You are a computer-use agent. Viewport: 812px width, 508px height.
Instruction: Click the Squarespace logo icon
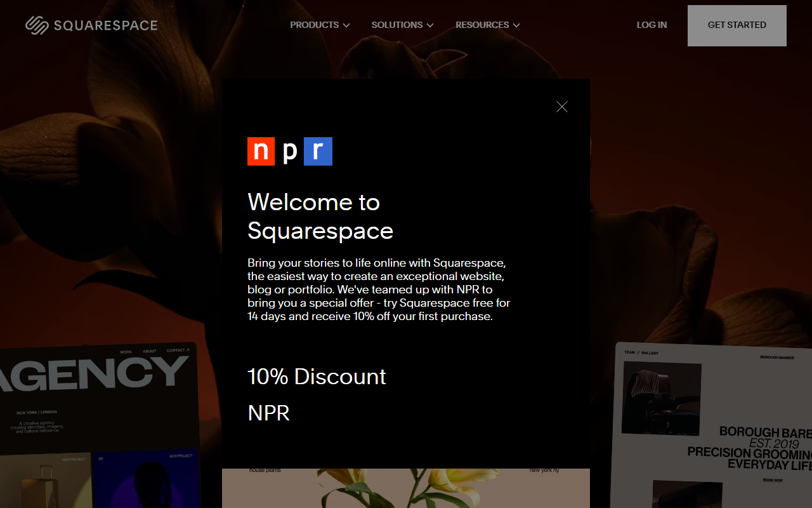[x=37, y=25]
